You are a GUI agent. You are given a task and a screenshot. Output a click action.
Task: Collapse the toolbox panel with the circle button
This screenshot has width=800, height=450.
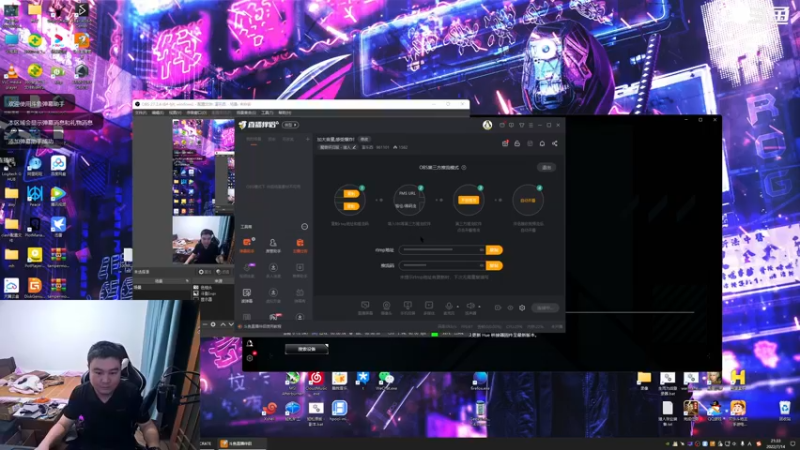tap(305, 227)
